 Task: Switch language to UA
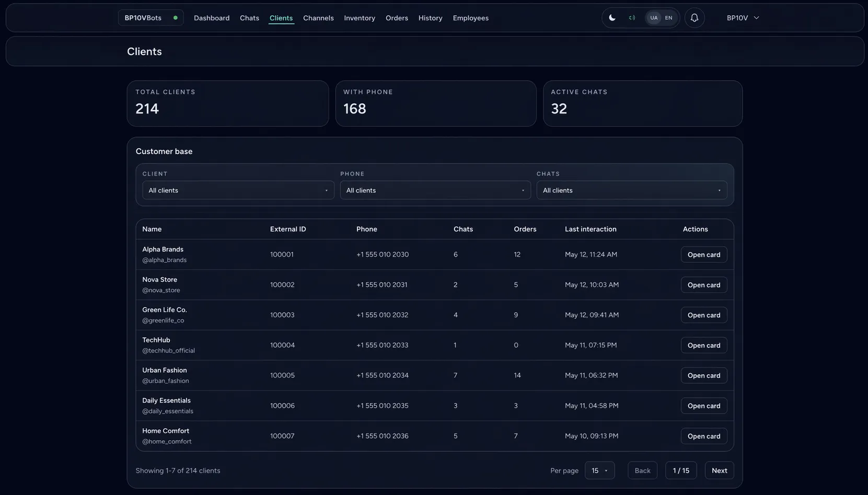[654, 18]
